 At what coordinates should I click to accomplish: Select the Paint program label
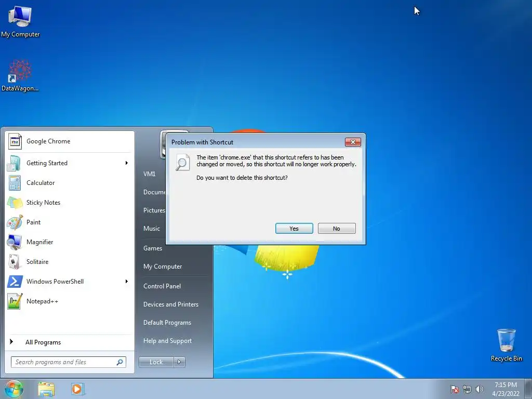coord(33,222)
